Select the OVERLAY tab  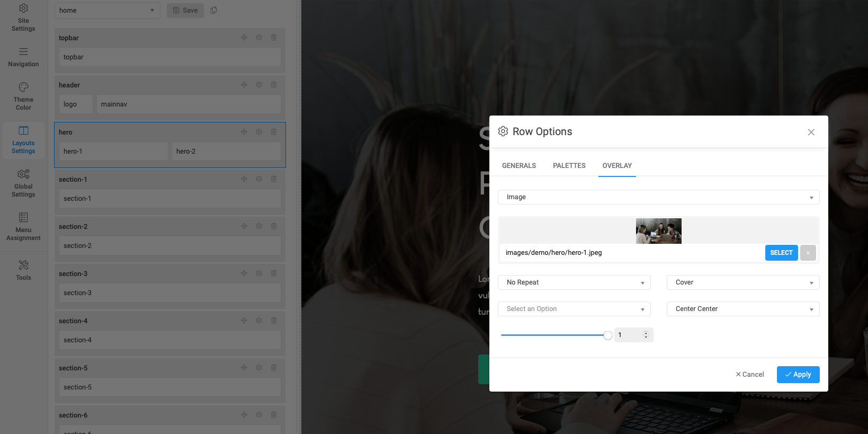(x=617, y=166)
